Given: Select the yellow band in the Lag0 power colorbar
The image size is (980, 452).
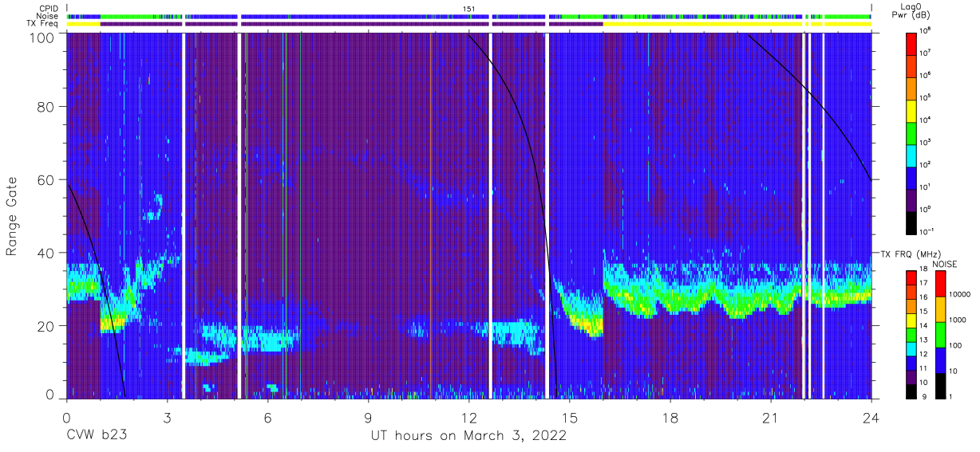Looking at the screenshot, I should [913, 110].
